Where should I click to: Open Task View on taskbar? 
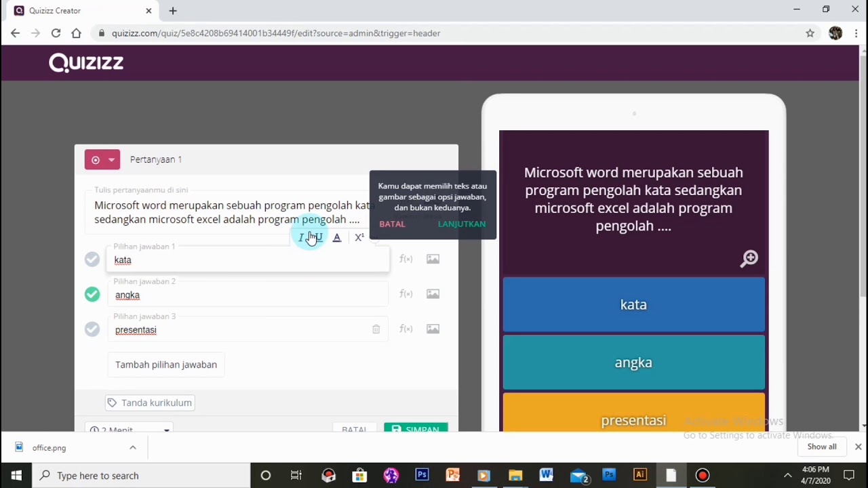point(296,476)
